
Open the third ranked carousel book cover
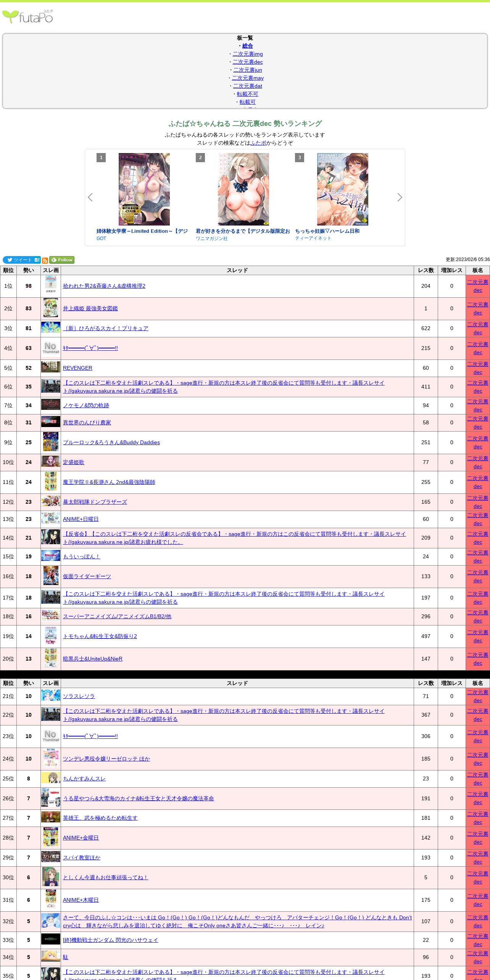(343, 189)
